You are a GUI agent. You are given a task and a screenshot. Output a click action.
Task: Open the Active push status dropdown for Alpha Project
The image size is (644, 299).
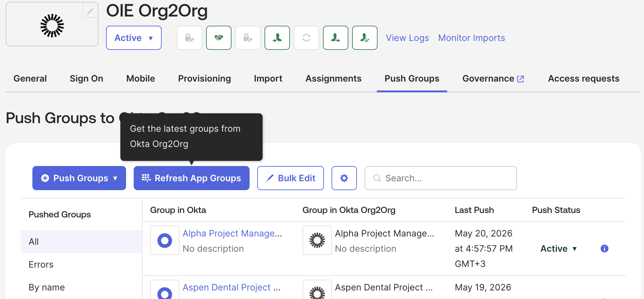559,249
